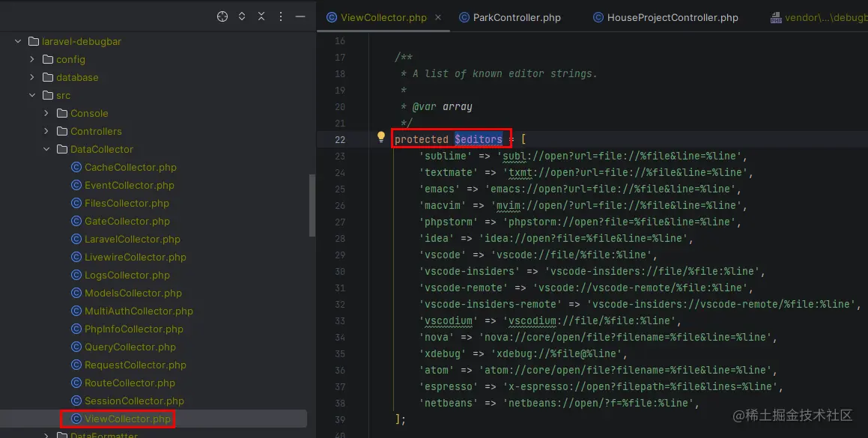The height and width of the screenshot is (438, 868).
Task: Switch to the HouseProjectController.php tab
Action: click(x=665, y=16)
